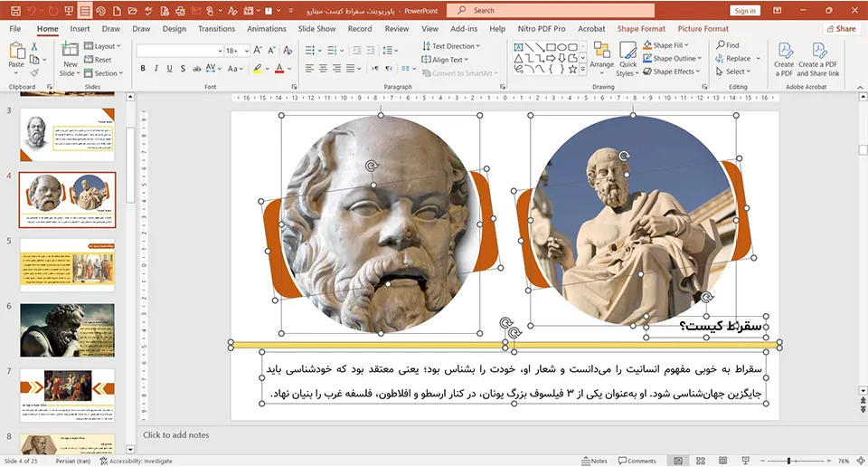Increase font size with the large A icon
Image resolution: width=868 pixels, height=467 pixels.
point(258,51)
